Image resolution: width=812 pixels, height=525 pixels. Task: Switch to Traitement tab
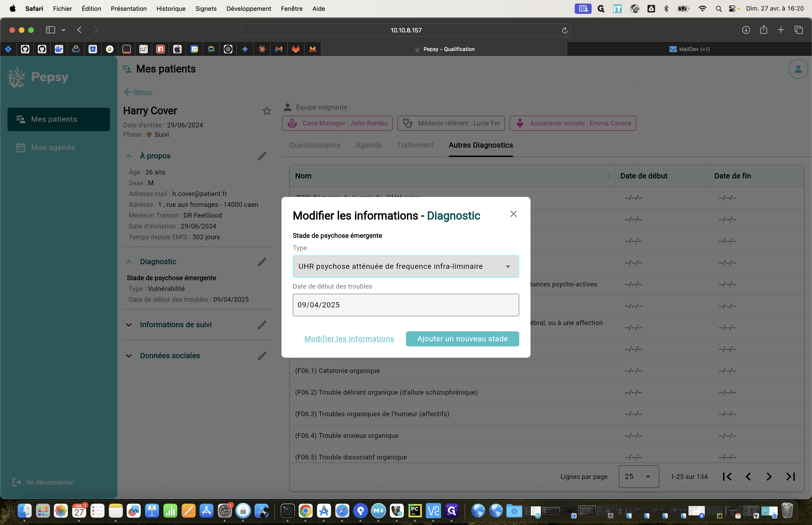pos(415,145)
